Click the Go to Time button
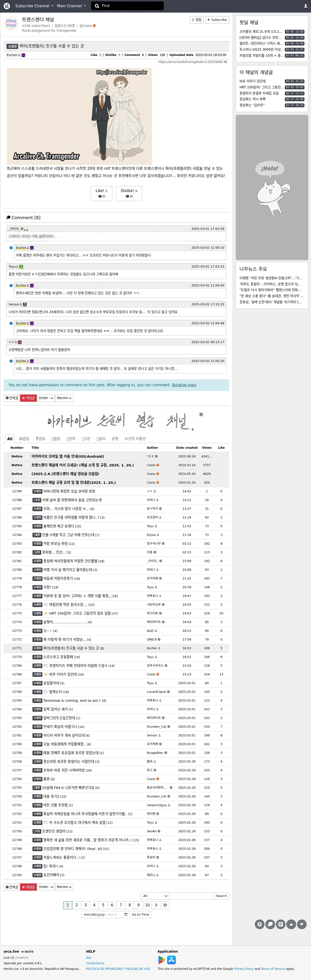This screenshot has width=311, height=980. pos(140,914)
